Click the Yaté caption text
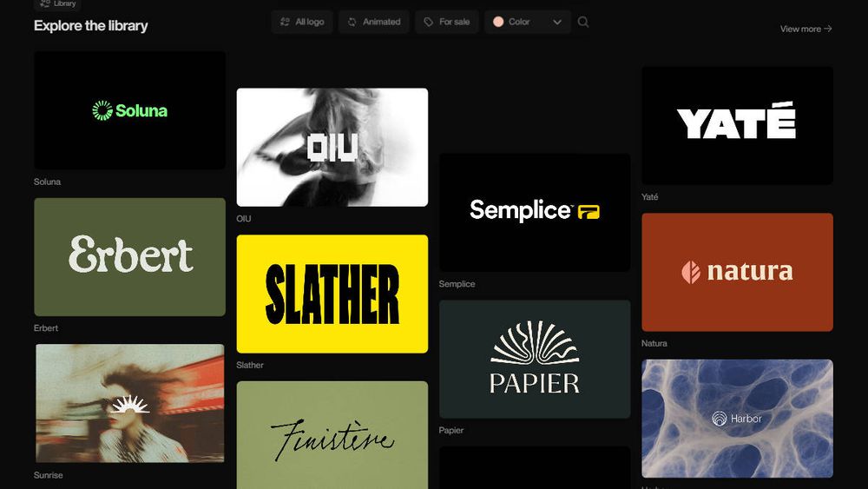The width and height of the screenshot is (868, 489). tap(650, 196)
